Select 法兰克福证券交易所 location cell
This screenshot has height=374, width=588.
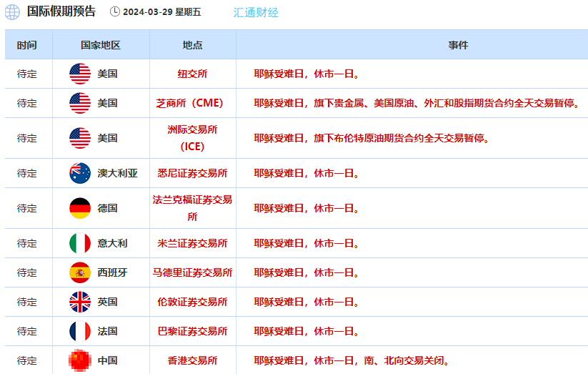193,208
